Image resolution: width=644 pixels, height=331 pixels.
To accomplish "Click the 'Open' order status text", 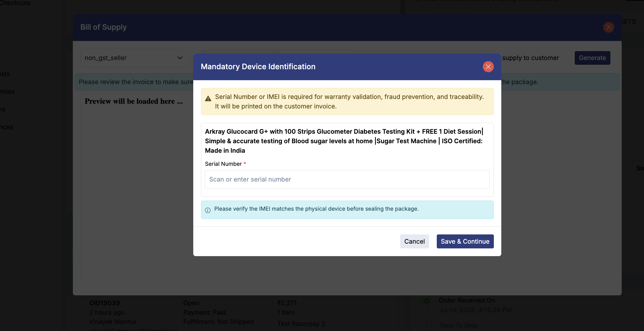I will [191, 303].
